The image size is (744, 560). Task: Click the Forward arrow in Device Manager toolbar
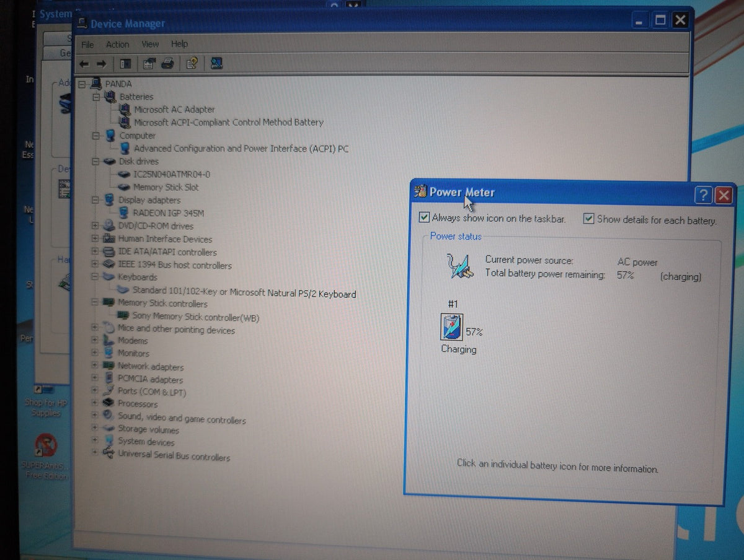102,64
